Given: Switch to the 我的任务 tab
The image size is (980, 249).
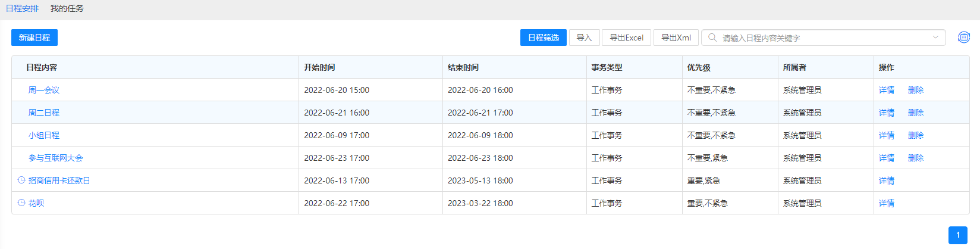Looking at the screenshot, I should 67,8.
